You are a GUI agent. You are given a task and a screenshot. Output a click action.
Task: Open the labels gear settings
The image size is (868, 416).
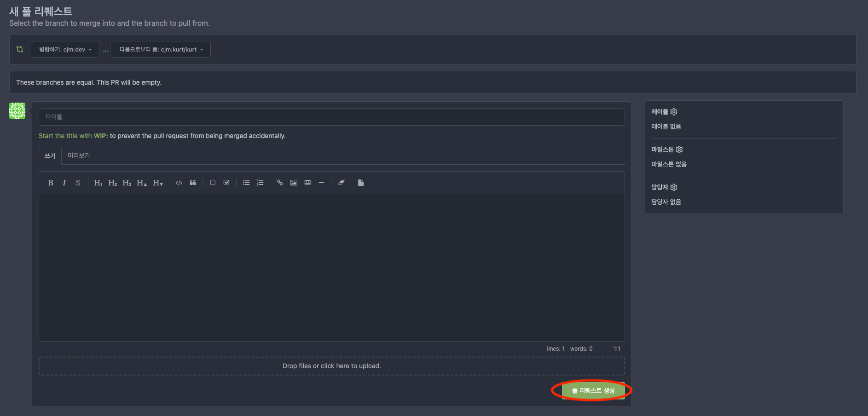pos(674,112)
